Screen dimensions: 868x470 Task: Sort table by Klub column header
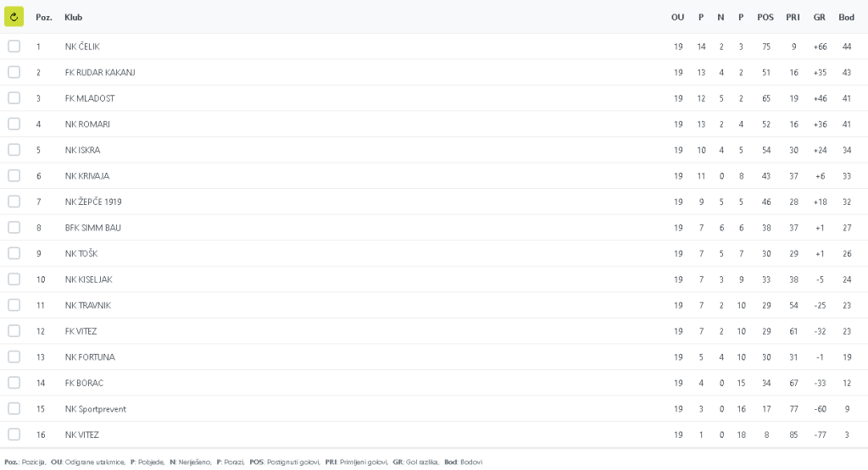pos(74,18)
